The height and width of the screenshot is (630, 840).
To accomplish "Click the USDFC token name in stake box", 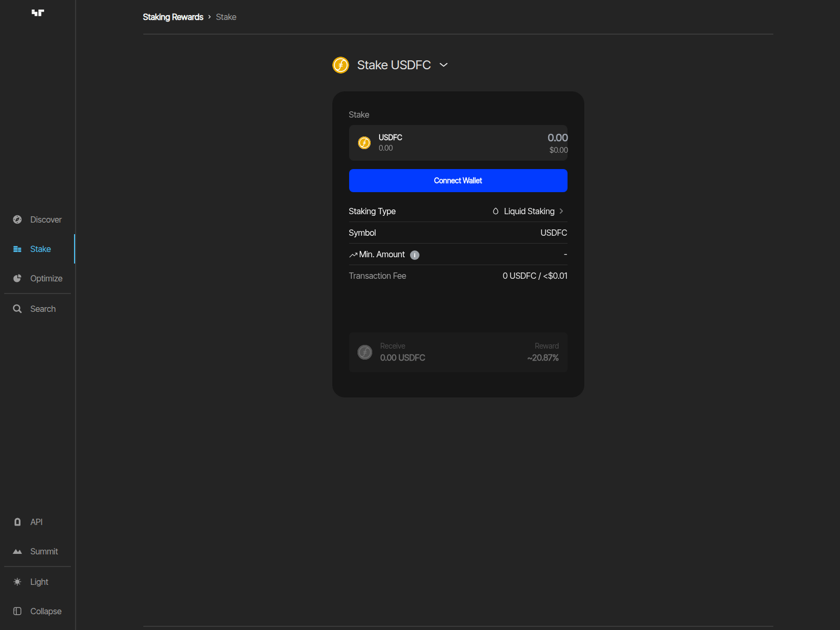I will (x=390, y=138).
